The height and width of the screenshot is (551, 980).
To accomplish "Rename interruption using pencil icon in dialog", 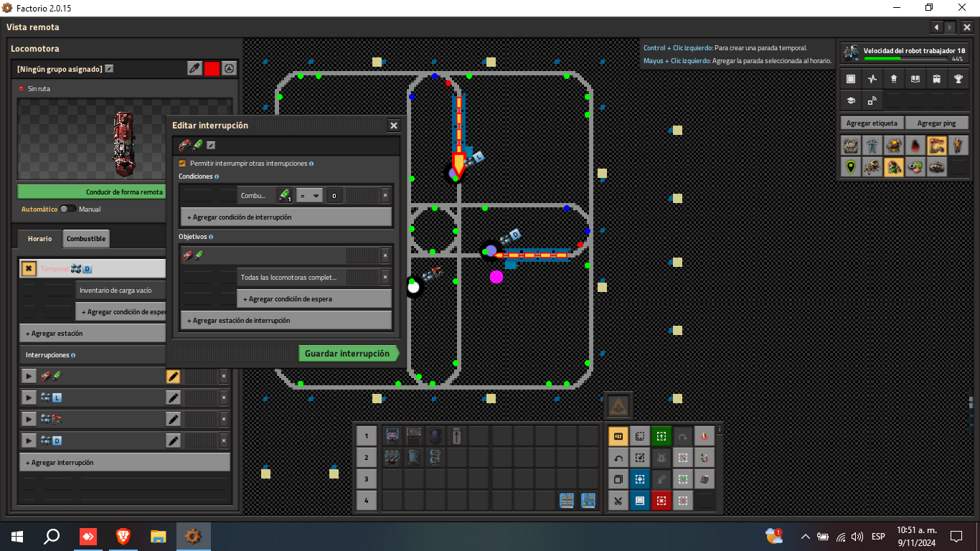I will [x=211, y=146].
